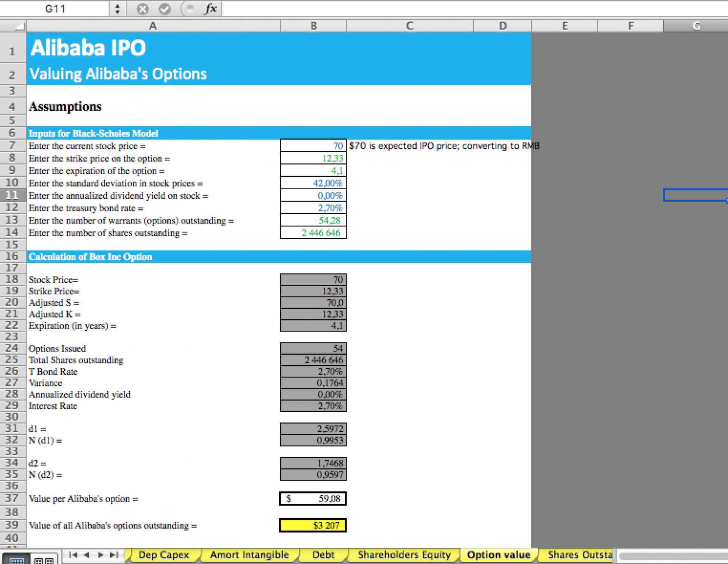
Task: Click Valuing Alibaba's Options subtitle
Action: click(118, 74)
